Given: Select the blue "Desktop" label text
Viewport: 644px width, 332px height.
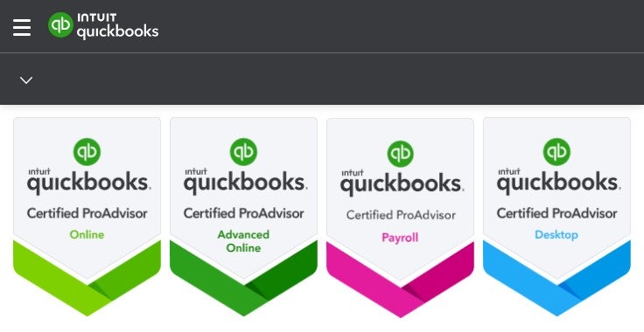Looking at the screenshot, I should [x=556, y=235].
